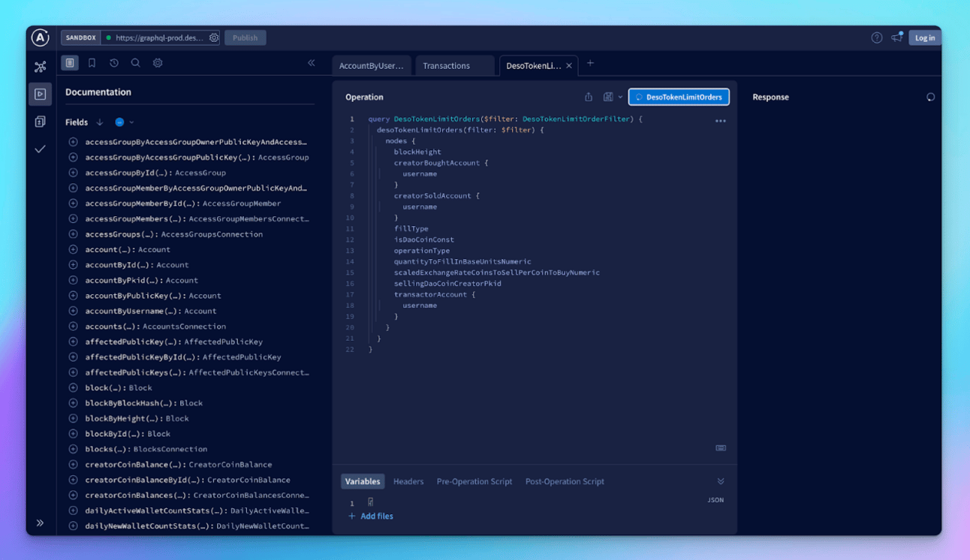
Task: Add the accounts field with plus icon
Action: (73, 327)
